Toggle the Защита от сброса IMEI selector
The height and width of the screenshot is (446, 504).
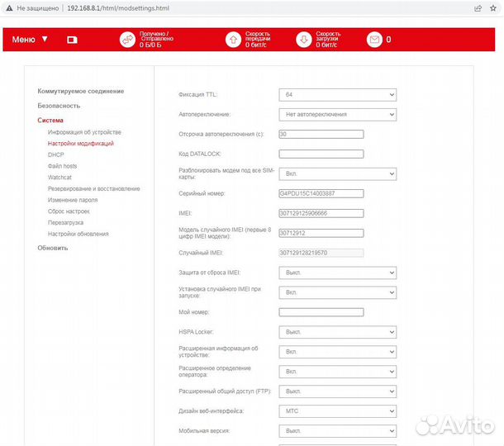coord(337,272)
